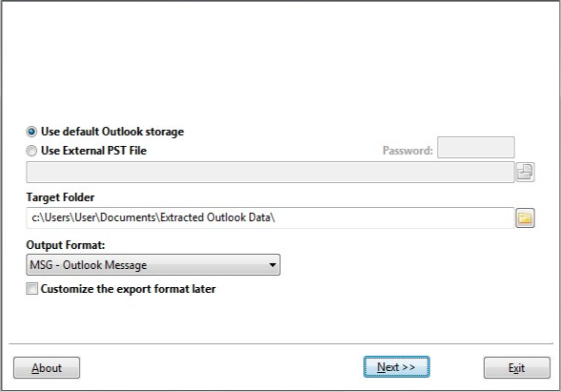
Task: Select the default Outlook storage radio button
Action: [31, 132]
